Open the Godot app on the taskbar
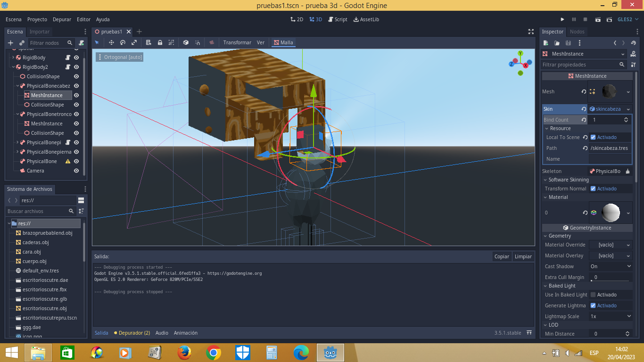Image resolution: width=644 pixels, height=362 pixels. point(330,353)
